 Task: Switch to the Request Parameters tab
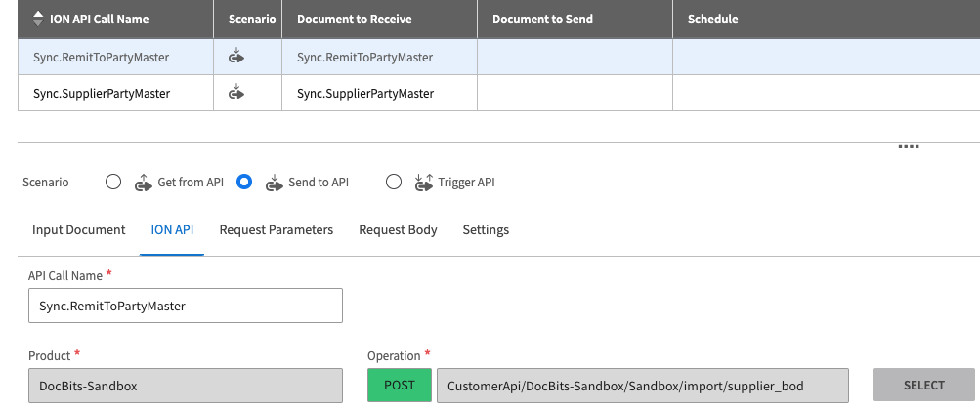[276, 230]
